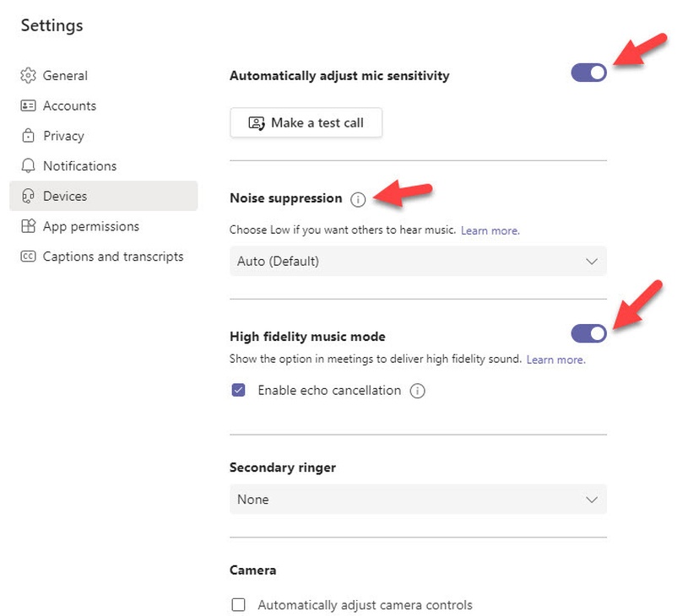Image resolution: width=688 pixels, height=616 pixels.
Task: Click the Captions and transcripts CC icon
Action: (29, 257)
